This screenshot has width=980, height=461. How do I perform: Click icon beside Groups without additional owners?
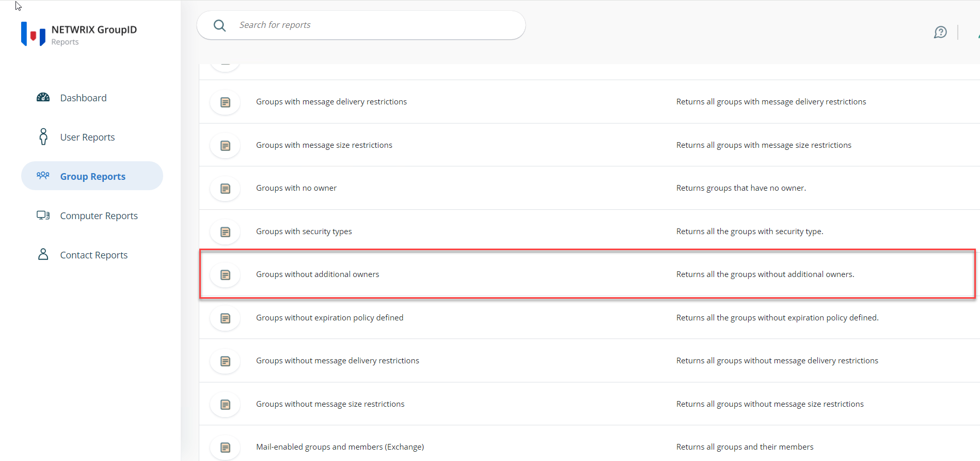click(x=225, y=275)
